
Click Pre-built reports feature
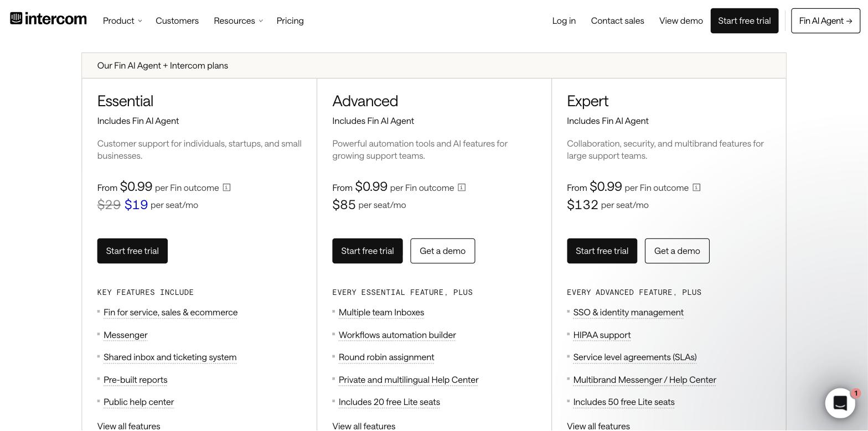[x=135, y=380]
